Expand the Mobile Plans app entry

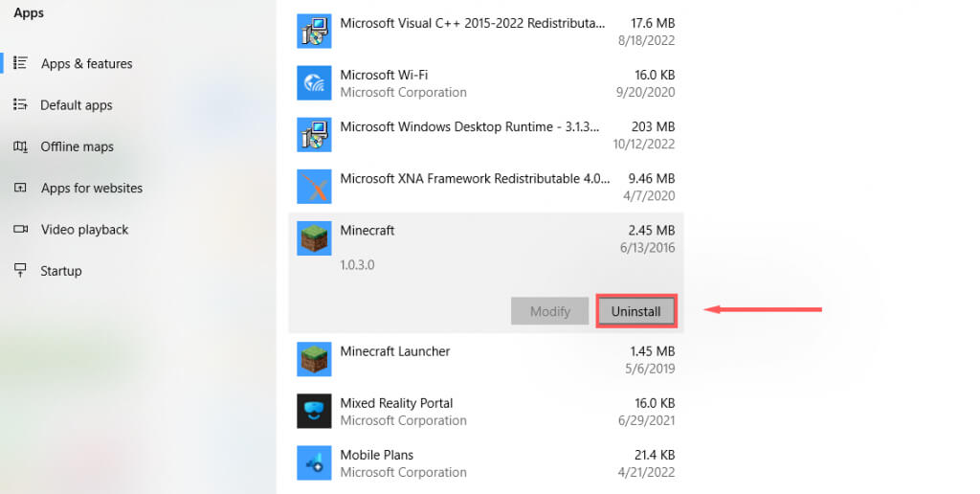tap(486, 462)
